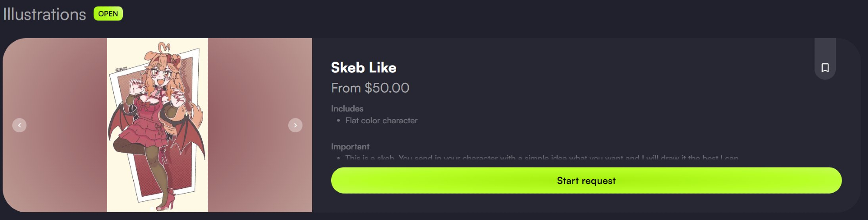Show the previous carousel image
868x220 pixels.
19,125
